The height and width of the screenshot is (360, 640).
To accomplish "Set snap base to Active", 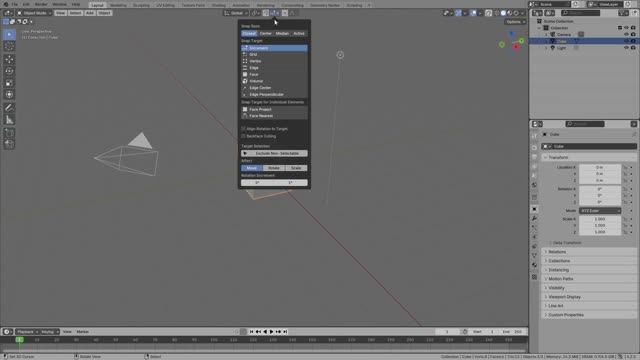I will 299,33.
